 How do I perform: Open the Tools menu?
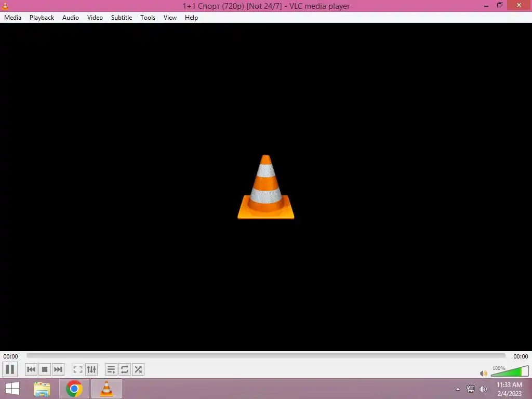point(148,18)
